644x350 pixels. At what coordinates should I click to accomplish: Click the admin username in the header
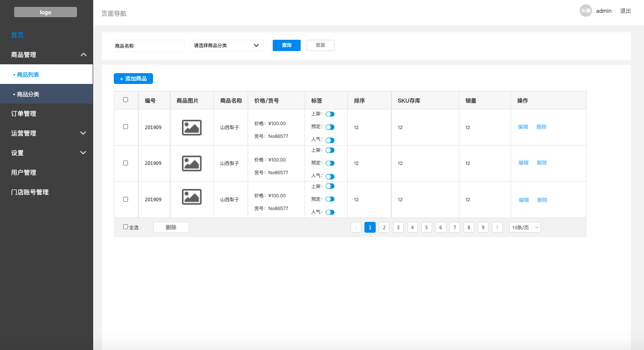[604, 11]
